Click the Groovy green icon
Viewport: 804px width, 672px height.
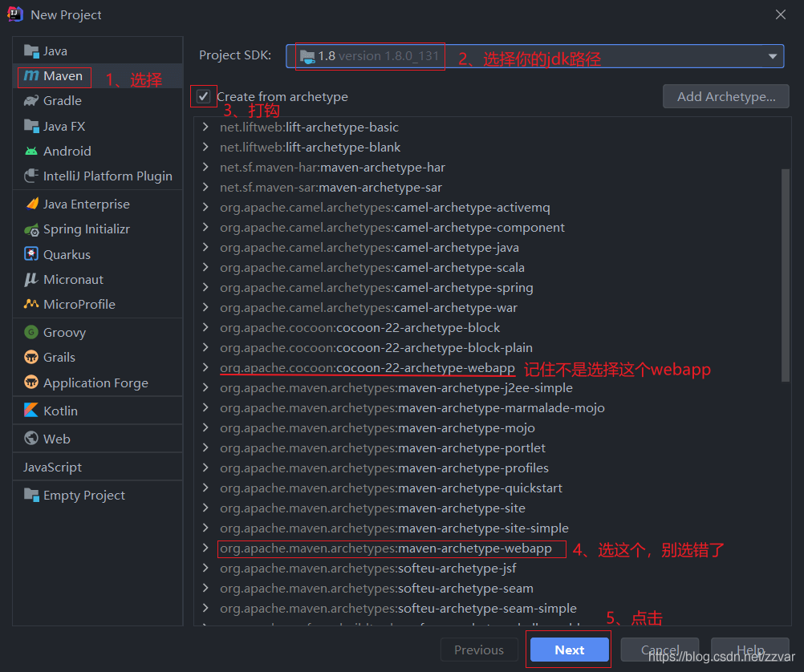tap(31, 332)
